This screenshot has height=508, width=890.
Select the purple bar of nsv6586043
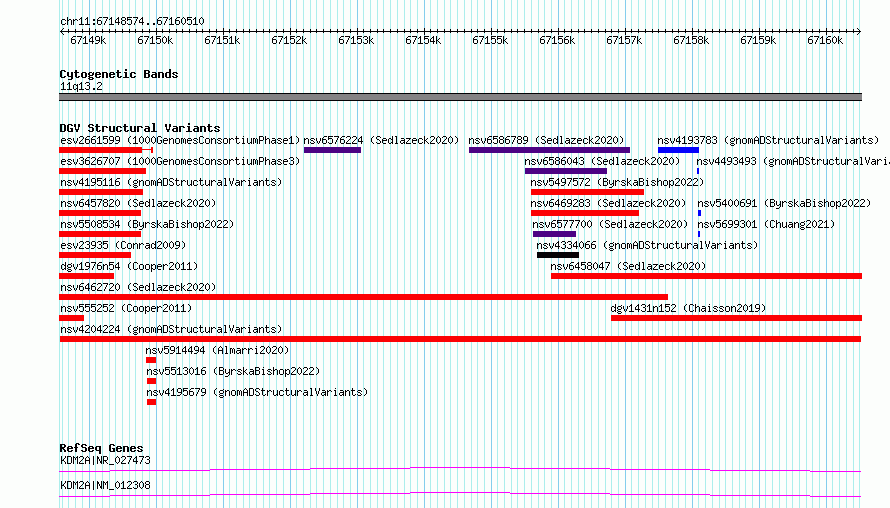[566, 171]
